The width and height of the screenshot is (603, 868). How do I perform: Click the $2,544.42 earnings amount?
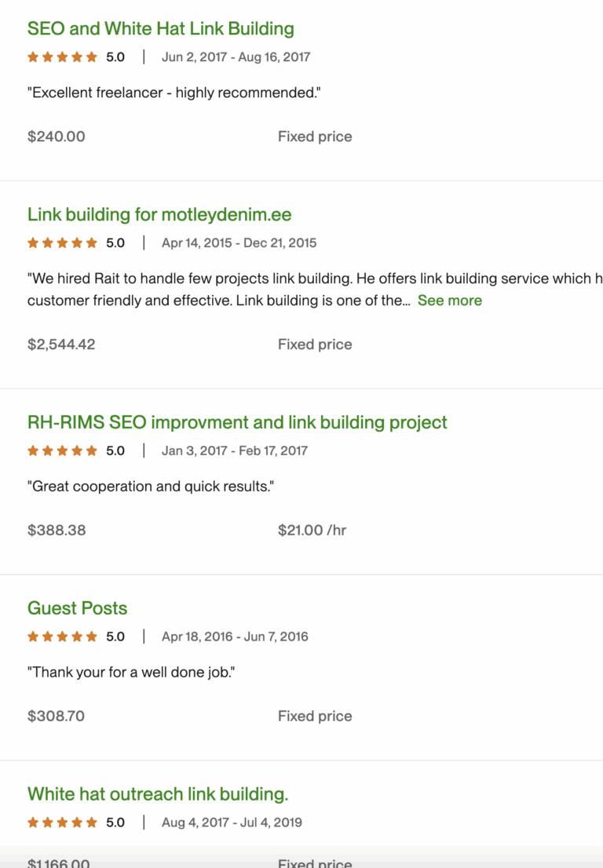(61, 345)
